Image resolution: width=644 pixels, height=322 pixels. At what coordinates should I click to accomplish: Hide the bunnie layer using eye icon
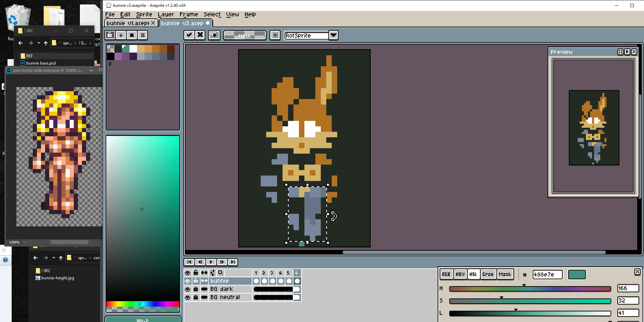click(188, 281)
